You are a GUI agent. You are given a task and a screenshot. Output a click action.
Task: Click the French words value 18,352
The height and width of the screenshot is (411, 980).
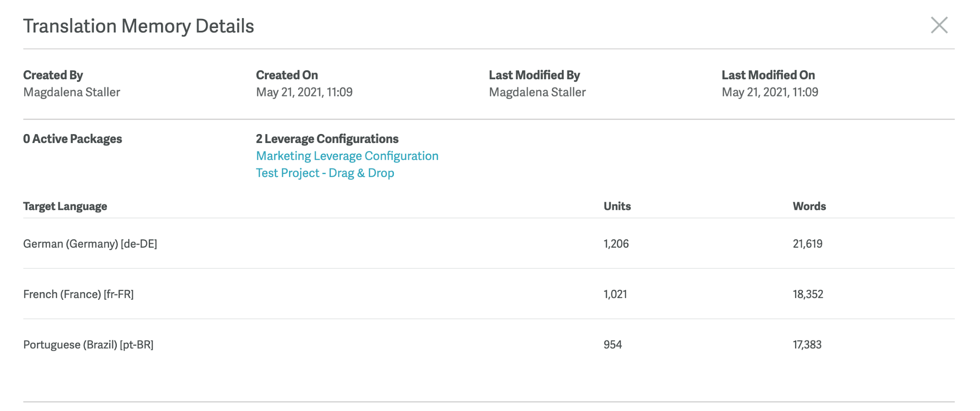808,294
